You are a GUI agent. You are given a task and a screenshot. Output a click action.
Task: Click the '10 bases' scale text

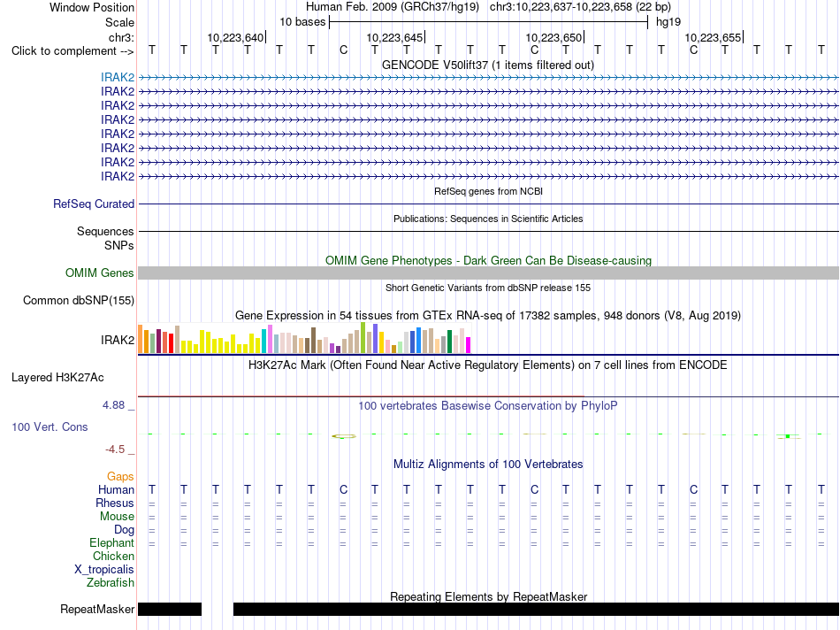302,22
